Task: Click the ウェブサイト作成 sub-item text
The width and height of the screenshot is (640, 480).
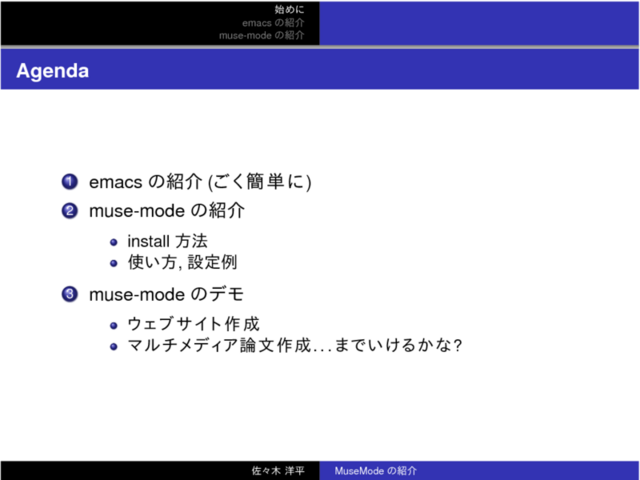Action: 193,325
